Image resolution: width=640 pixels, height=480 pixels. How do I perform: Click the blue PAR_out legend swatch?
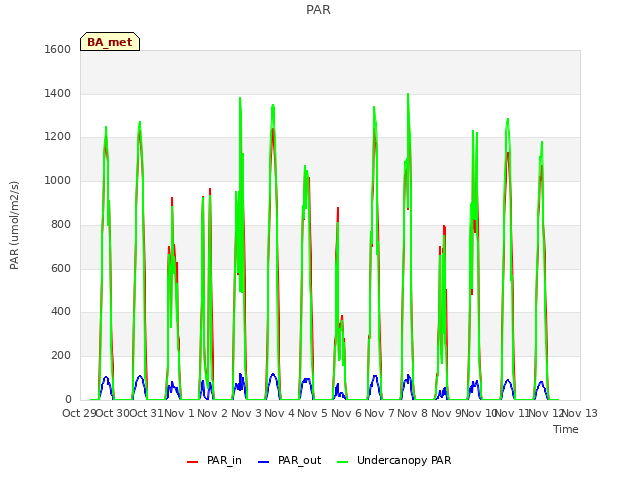point(264,462)
